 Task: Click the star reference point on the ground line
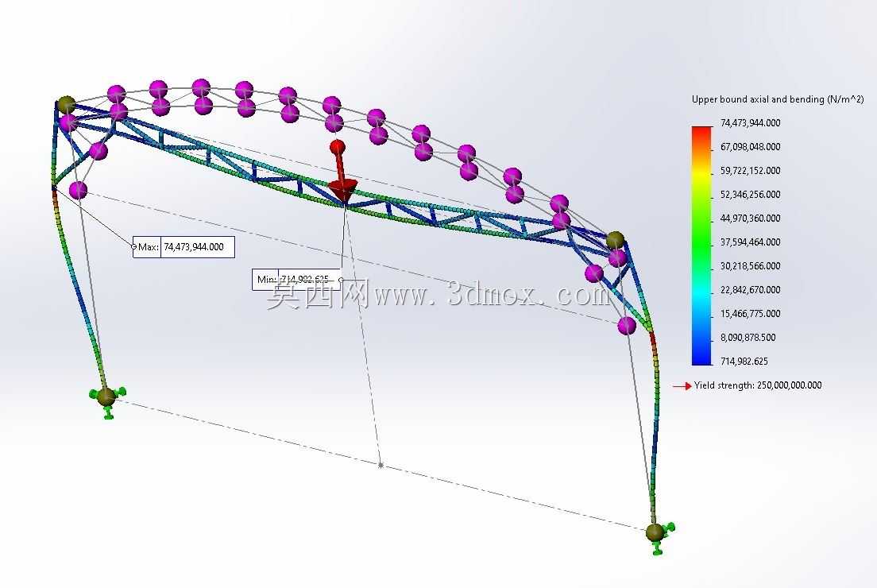381,465
